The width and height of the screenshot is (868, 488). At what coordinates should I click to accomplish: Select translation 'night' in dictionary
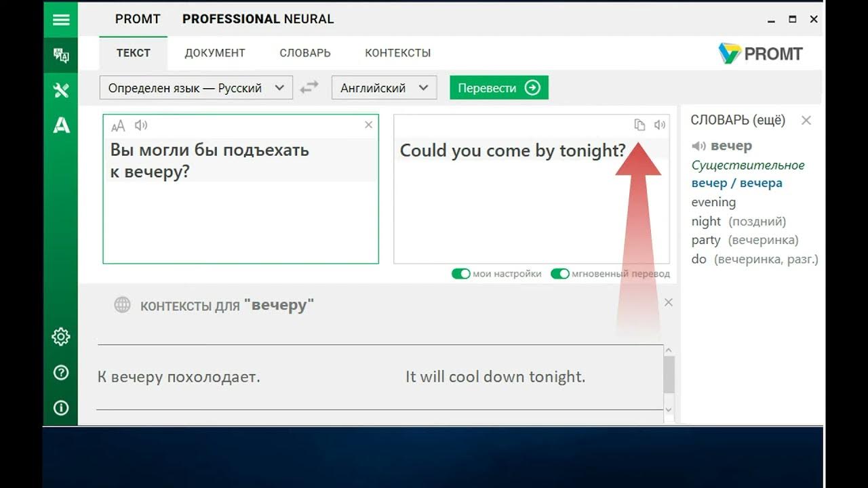[x=706, y=221]
